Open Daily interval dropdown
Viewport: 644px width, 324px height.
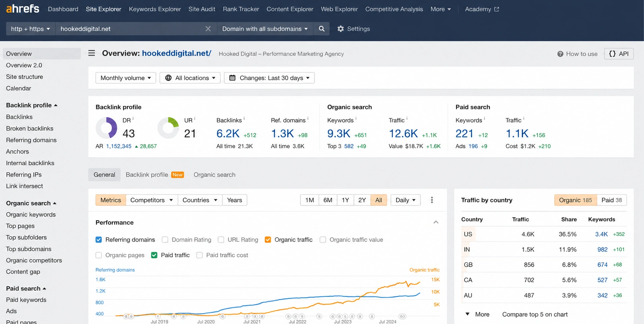tap(406, 200)
